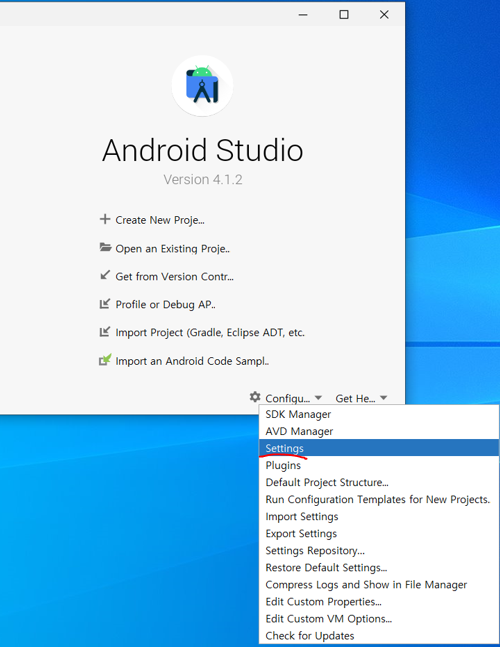Click the folder icon beside Open an Existing Project
The width and height of the screenshot is (500, 647).
105,247
